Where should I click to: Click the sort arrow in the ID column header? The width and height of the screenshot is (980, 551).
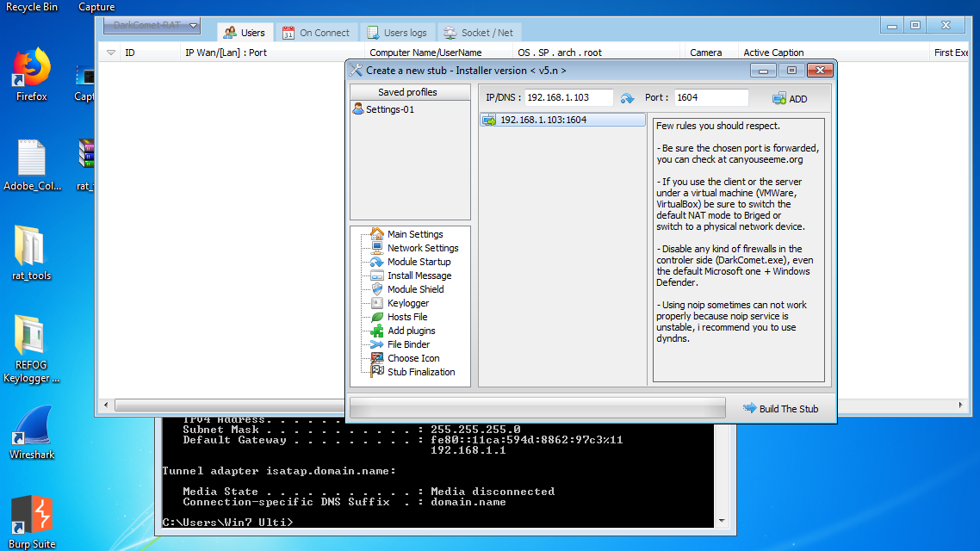click(110, 53)
